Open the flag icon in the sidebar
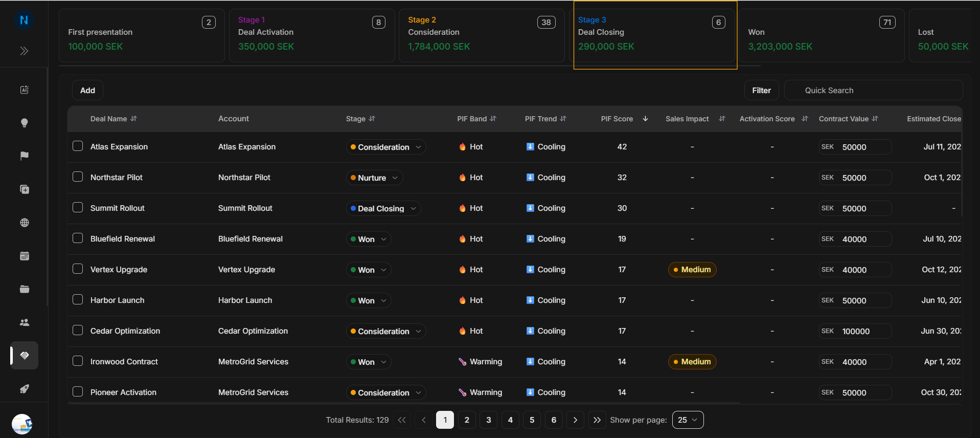This screenshot has height=438, width=980. [x=24, y=156]
